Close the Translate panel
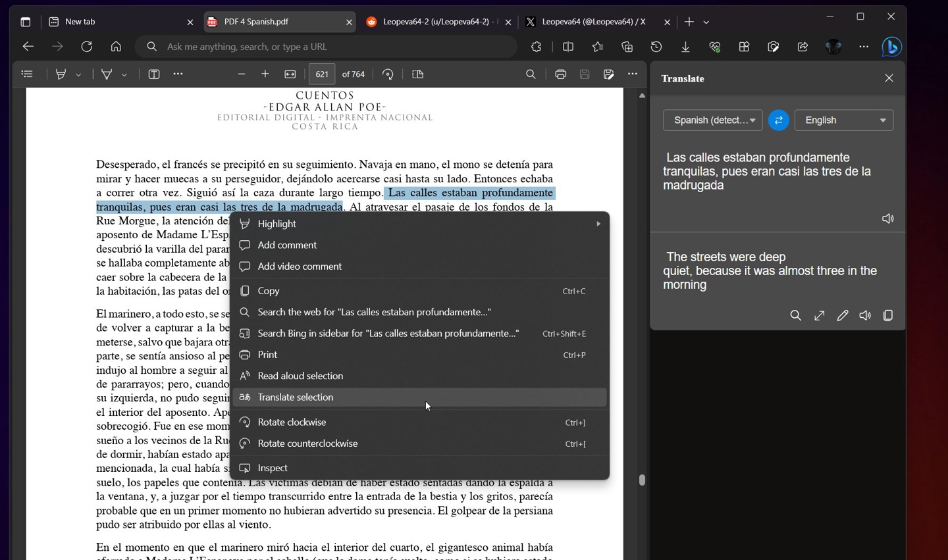 tap(889, 78)
